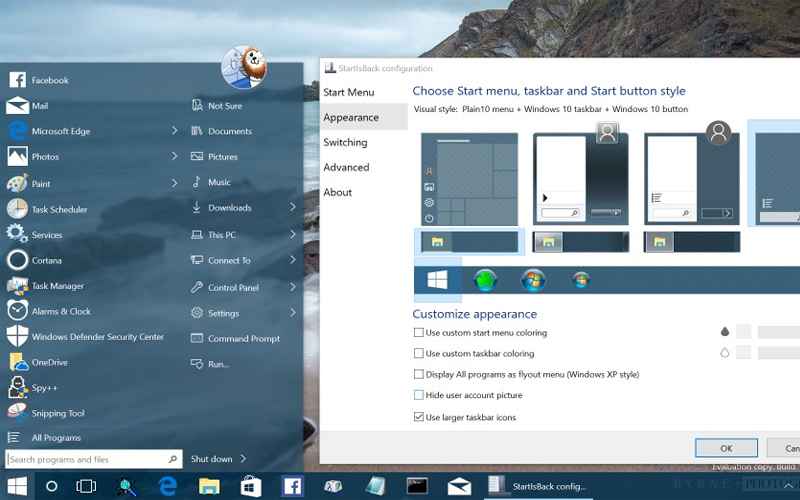This screenshot has height=500, width=800.
Task: Click the user account picture
Action: click(x=244, y=67)
